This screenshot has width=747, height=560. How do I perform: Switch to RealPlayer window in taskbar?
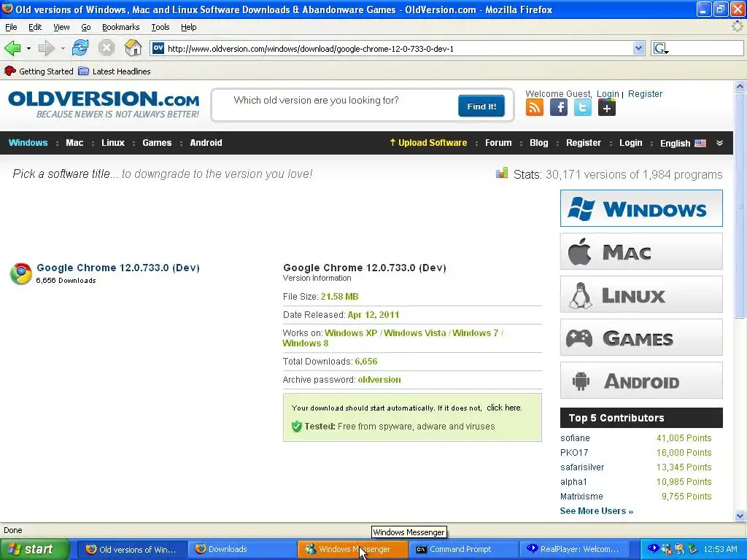pyautogui.click(x=574, y=550)
